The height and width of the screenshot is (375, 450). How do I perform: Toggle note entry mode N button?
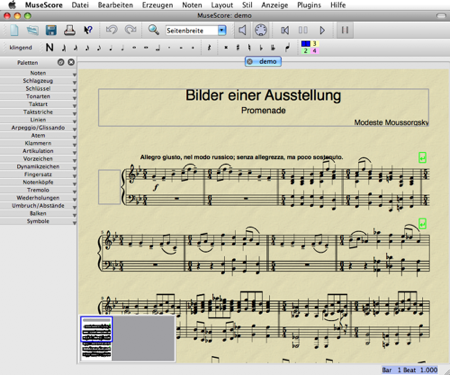[49, 48]
